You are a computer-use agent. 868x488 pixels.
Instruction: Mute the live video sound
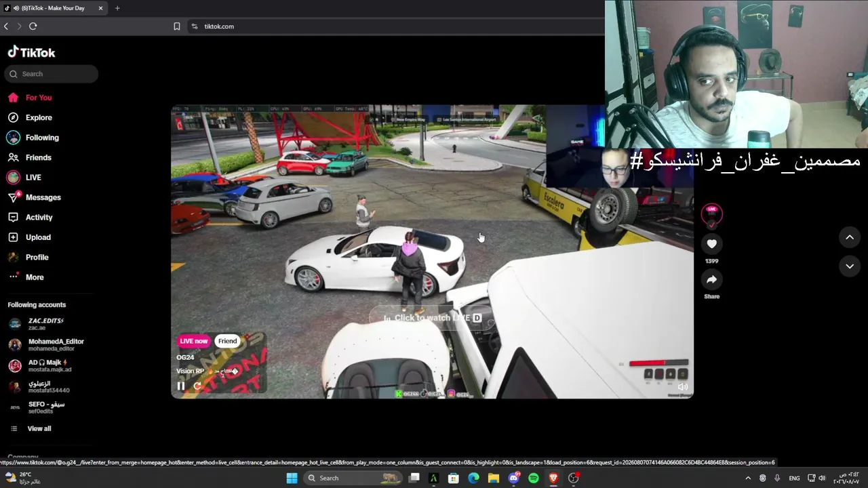(683, 386)
